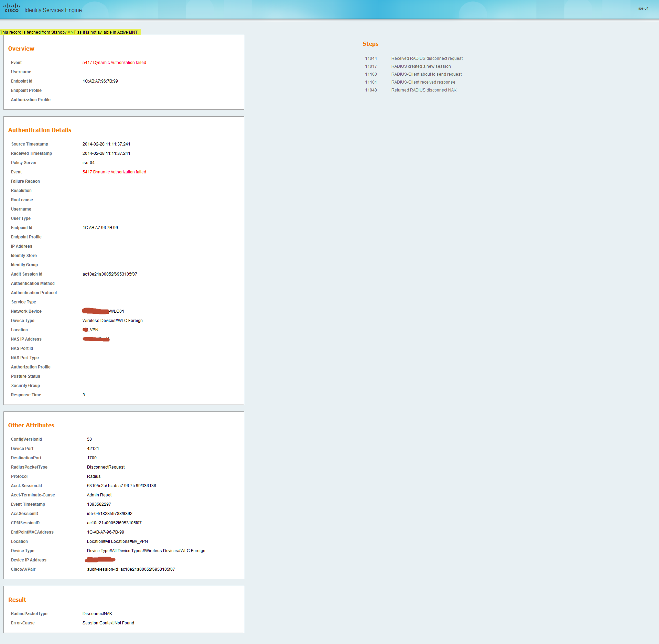Screen dimensions: 659x644
Task: Select Authentication Details Endpoint Id MAC value
Action: [100, 228]
